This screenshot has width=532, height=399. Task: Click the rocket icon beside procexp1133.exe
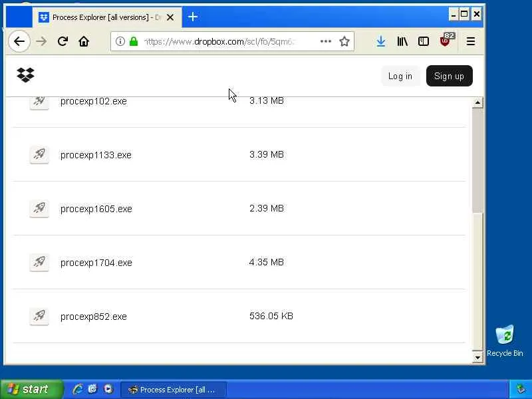point(39,155)
